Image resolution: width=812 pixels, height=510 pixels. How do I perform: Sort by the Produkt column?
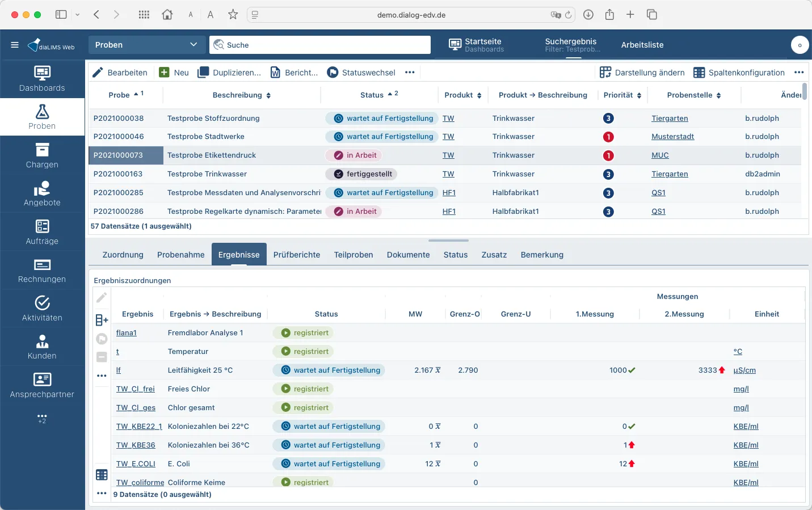[x=463, y=95]
